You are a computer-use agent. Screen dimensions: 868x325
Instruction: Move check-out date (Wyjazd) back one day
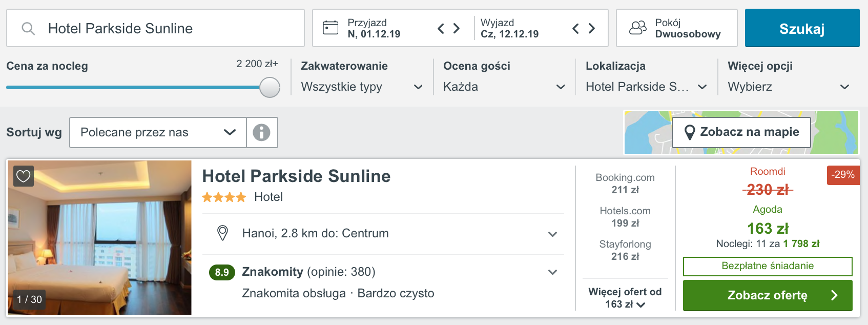tap(575, 28)
